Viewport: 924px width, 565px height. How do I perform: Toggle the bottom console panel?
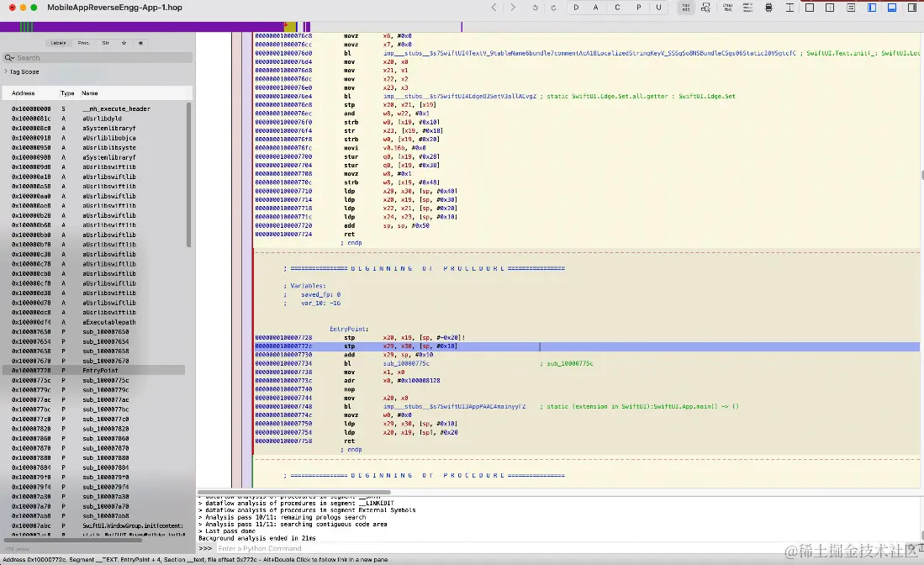pos(891,8)
